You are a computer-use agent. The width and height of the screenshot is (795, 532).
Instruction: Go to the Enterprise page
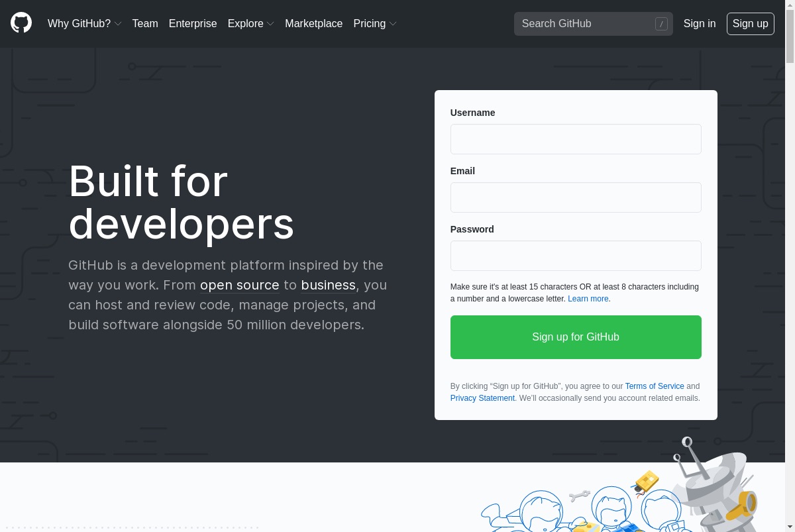(x=193, y=23)
